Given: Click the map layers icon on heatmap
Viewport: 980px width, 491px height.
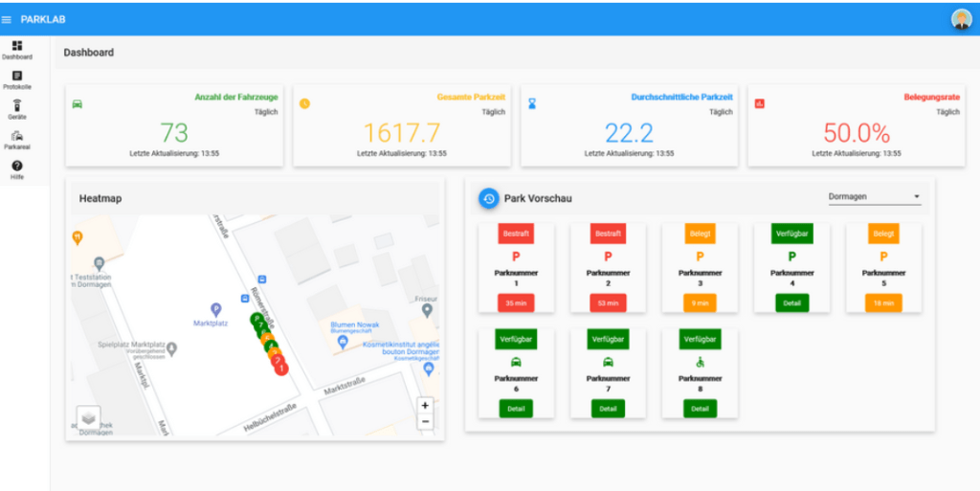Looking at the screenshot, I should pyautogui.click(x=88, y=418).
